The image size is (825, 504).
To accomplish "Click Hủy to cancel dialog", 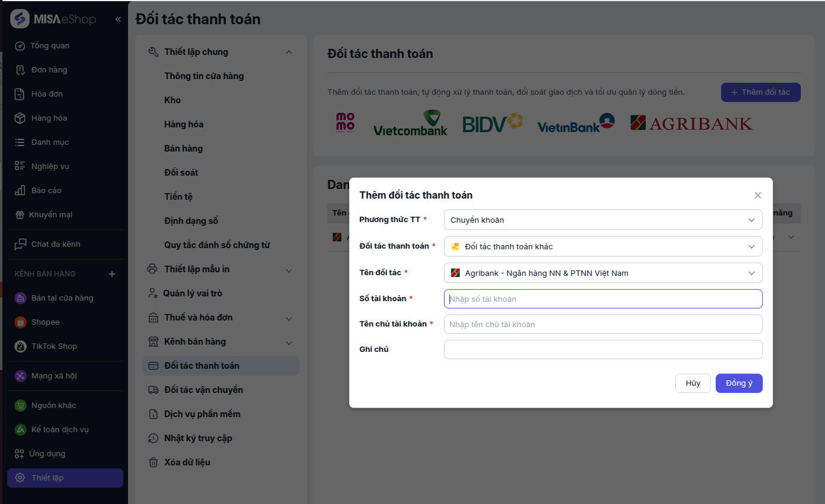I will coord(693,383).
